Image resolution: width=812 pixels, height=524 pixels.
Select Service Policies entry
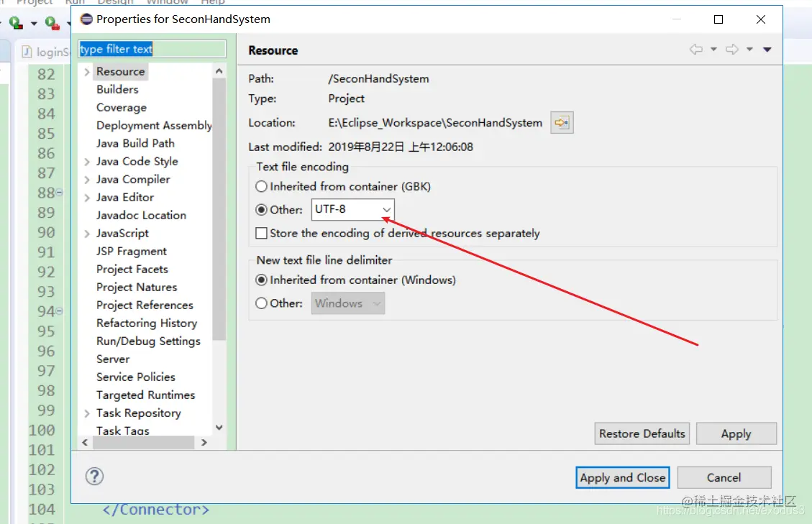(x=136, y=377)
